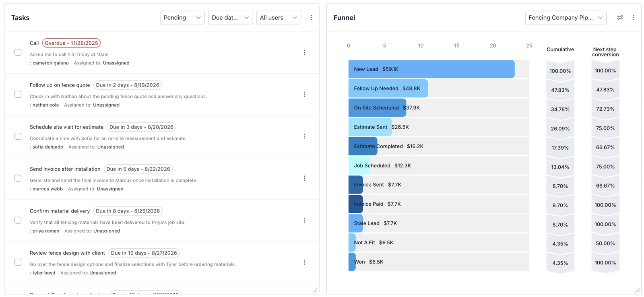Image resolution: width=644 pixels, height=297 pixels.
Task: Click the Due in 10 days - 8/27/2026 badge
Action: pyautogui.click(x=144, y=253)
